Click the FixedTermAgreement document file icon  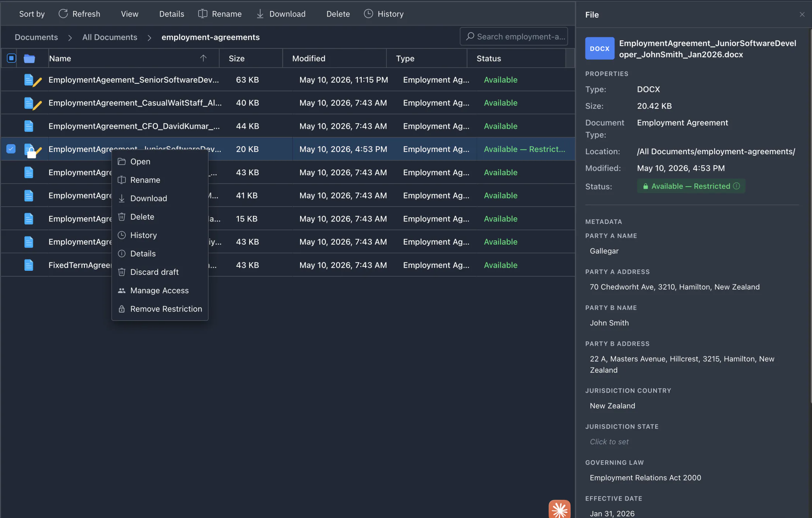[29, 265]
